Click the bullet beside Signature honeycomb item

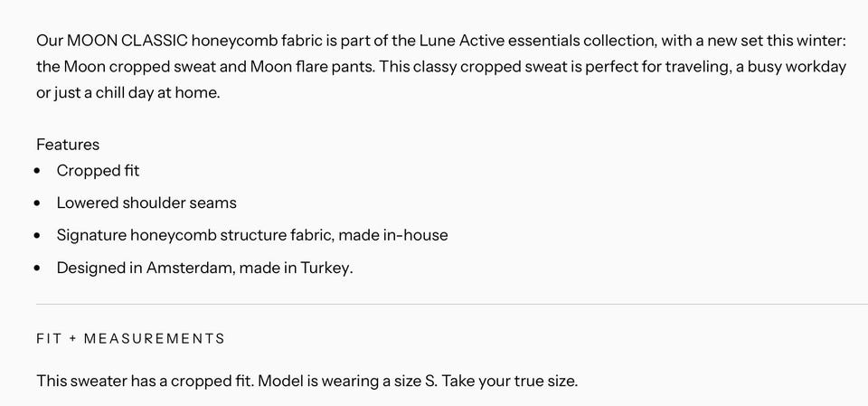(x=37, y=236)
